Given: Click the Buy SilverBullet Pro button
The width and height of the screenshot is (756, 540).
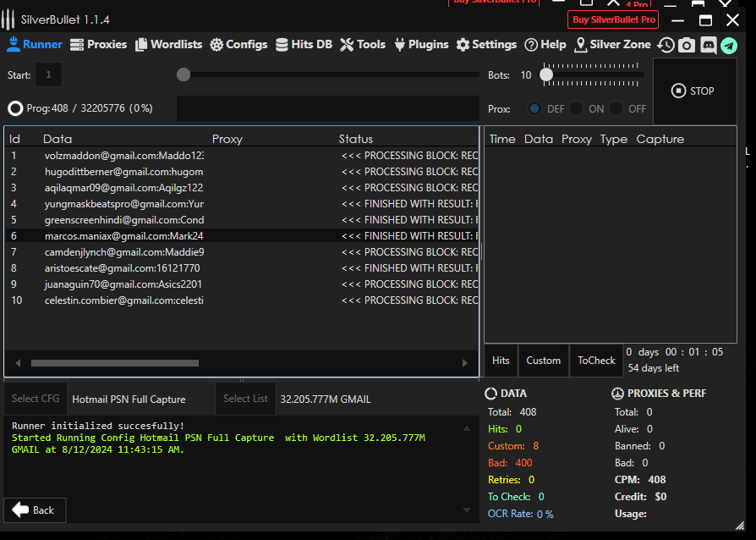Looking at the screenshot, I should (x=614, y=19).
